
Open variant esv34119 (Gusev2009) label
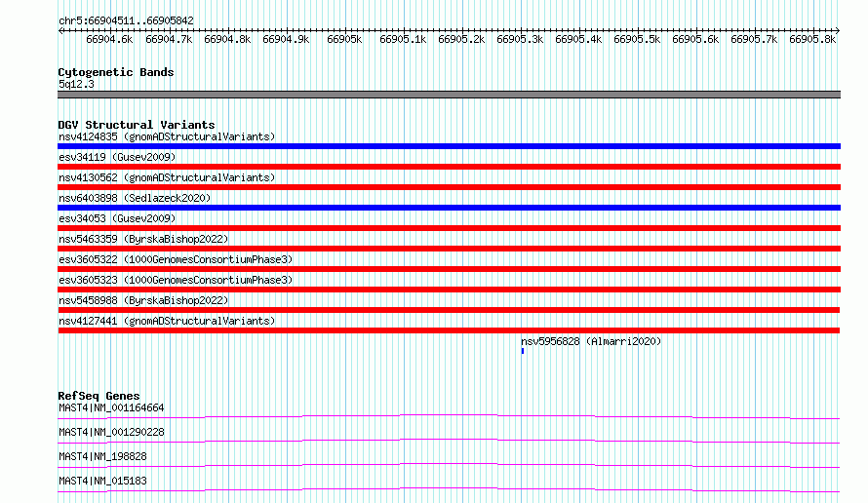(117, 157)
